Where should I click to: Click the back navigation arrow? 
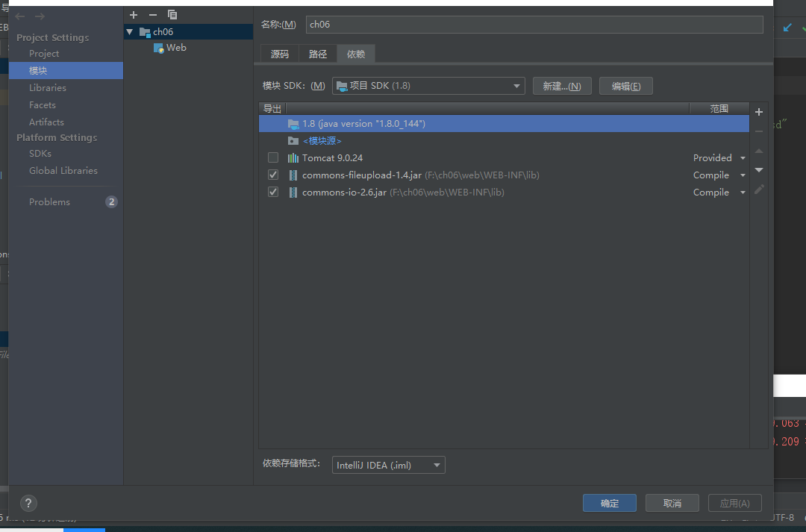(20, 16)
